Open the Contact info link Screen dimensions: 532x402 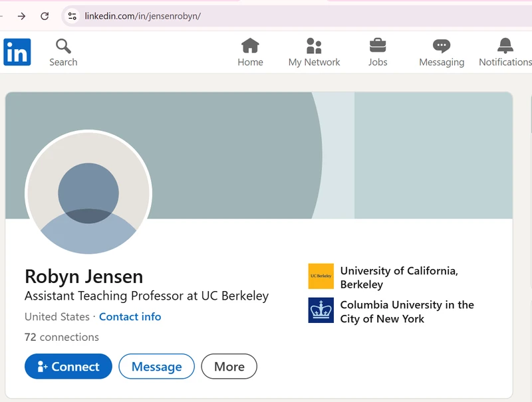coord(130,316)
